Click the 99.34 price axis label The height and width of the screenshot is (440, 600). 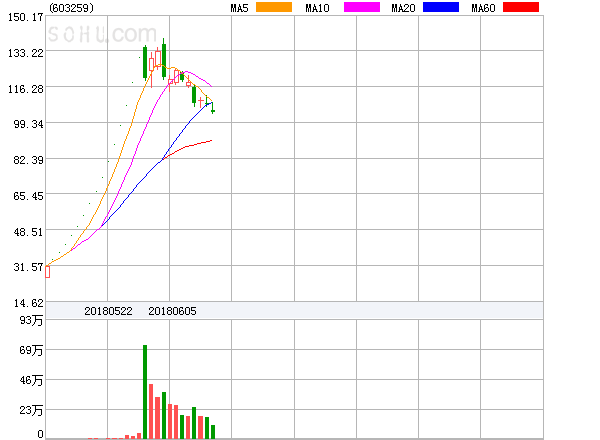tap(28, 124)
